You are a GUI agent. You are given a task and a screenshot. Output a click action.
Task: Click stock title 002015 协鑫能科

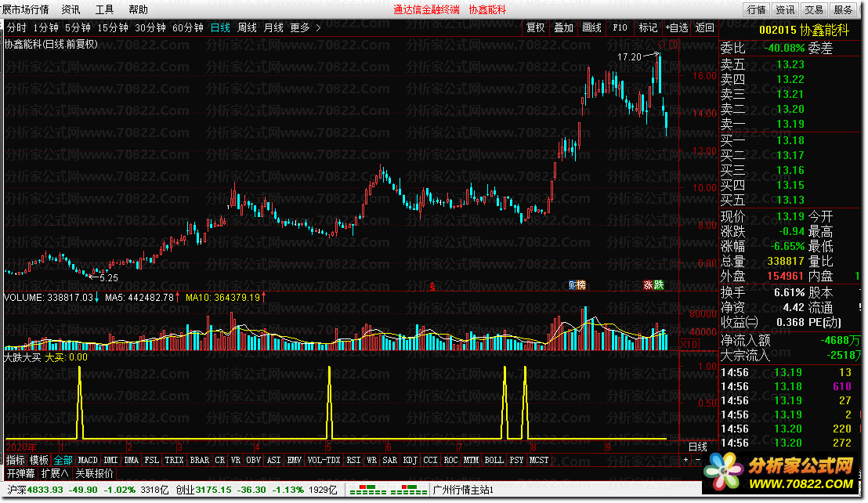pos(804,31)
